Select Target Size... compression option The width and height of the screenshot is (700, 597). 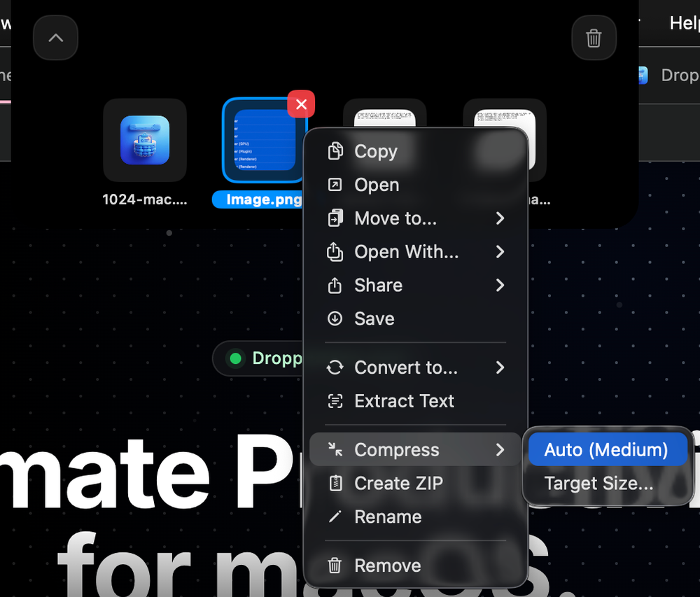(598, 483)
